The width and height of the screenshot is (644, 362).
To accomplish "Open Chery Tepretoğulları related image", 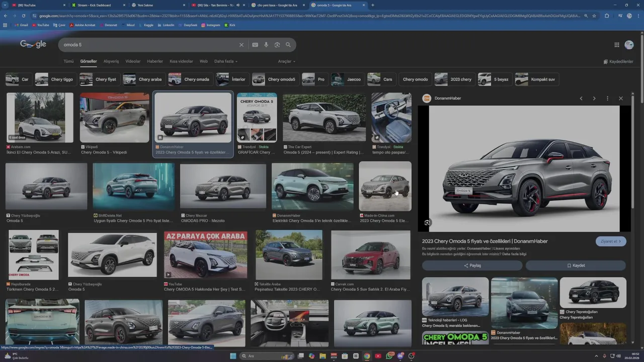I will pos(593,293).
